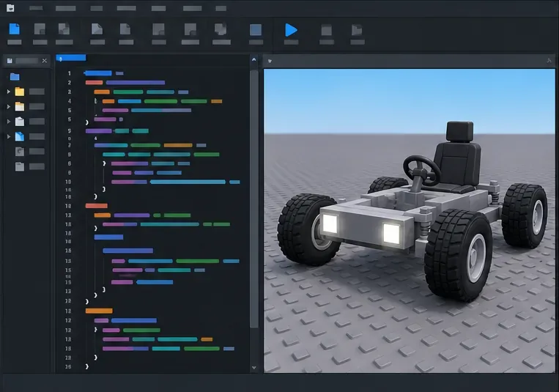Image resolution: width=559 pixels, height=392 pixels.
Task: Click the gray toolbar icon immediately right of Play
Action: [326, 30]
